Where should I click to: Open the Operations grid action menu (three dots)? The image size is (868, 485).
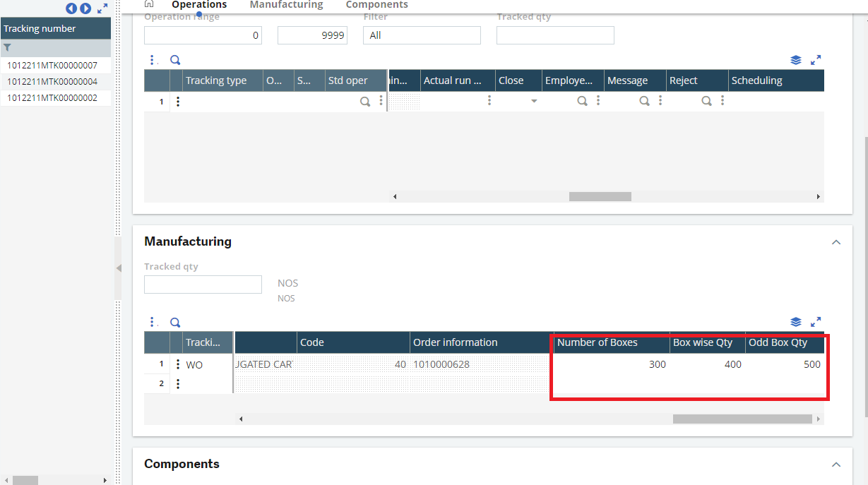click(153, 60)
